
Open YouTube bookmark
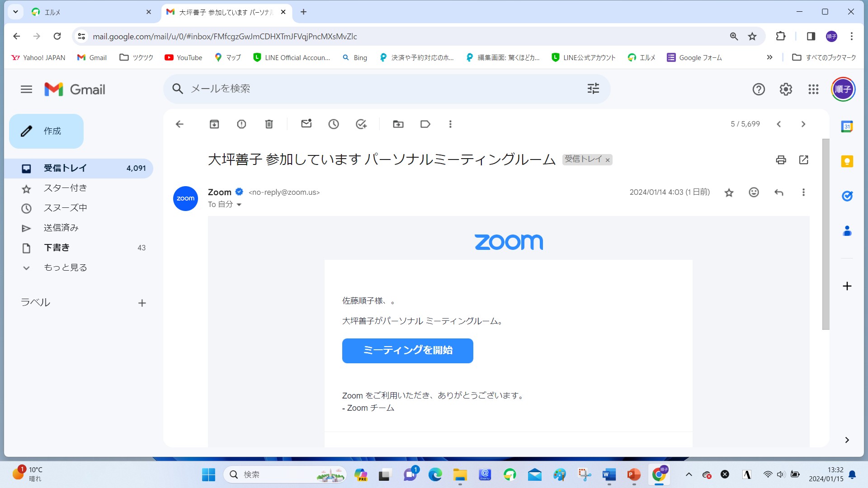pyautogui.click(x=184, y=58)
